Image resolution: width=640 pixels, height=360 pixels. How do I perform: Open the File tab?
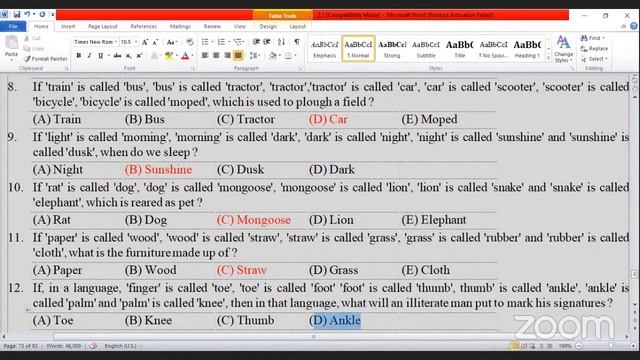[x=13, y=26]
